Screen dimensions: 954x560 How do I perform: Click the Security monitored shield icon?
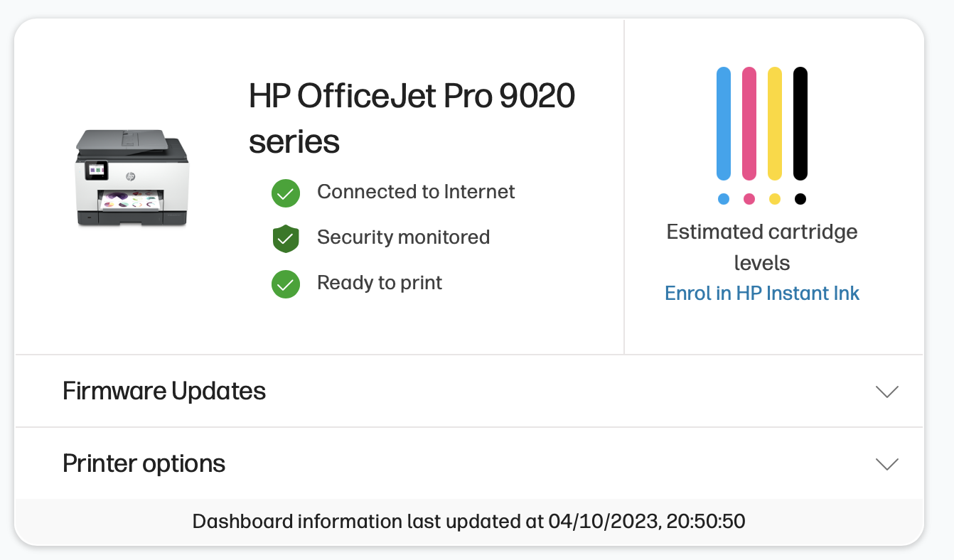285,237
